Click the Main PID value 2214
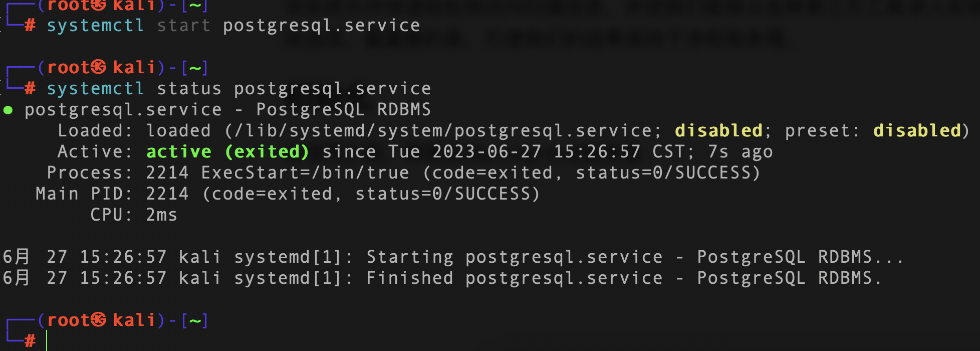 [167, 194]
